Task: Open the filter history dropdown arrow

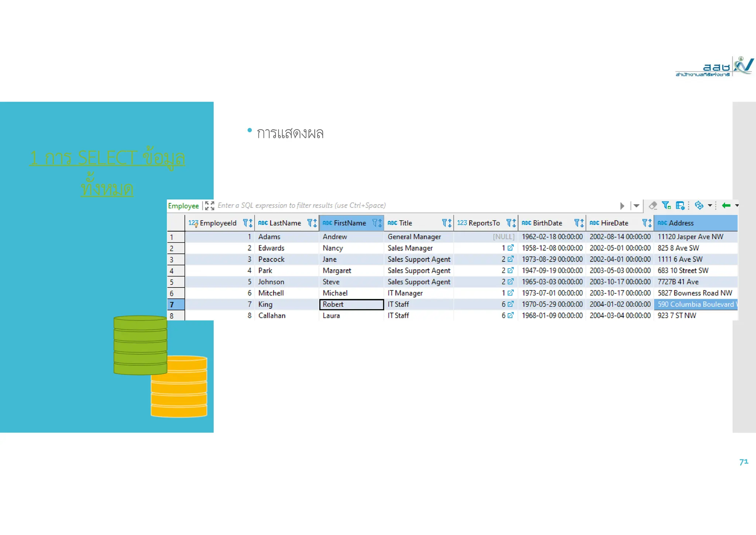Action: pyautogui.click(x=636, y=206)
